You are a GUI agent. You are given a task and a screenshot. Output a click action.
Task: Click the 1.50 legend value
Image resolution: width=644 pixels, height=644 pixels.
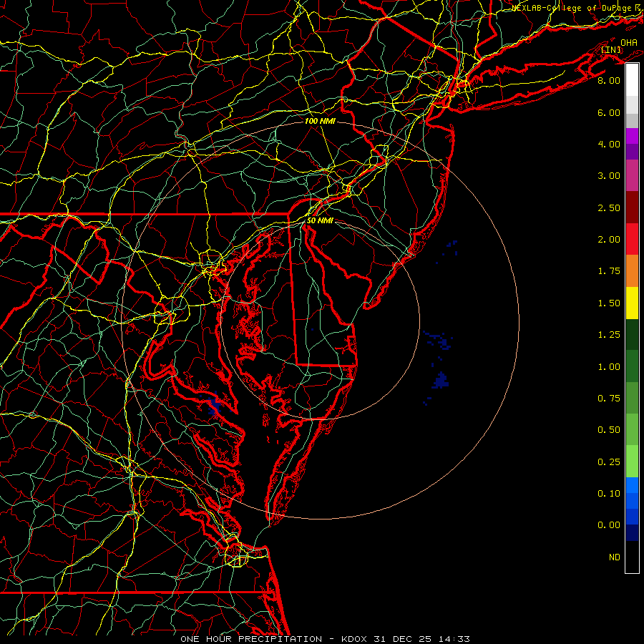[609, 303]
